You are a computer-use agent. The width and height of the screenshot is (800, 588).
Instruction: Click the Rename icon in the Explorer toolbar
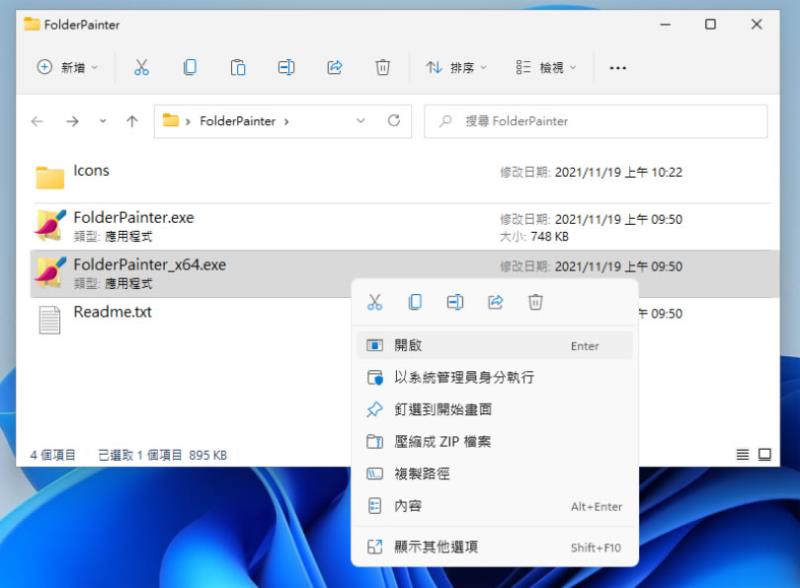click(x=286, y=67)
